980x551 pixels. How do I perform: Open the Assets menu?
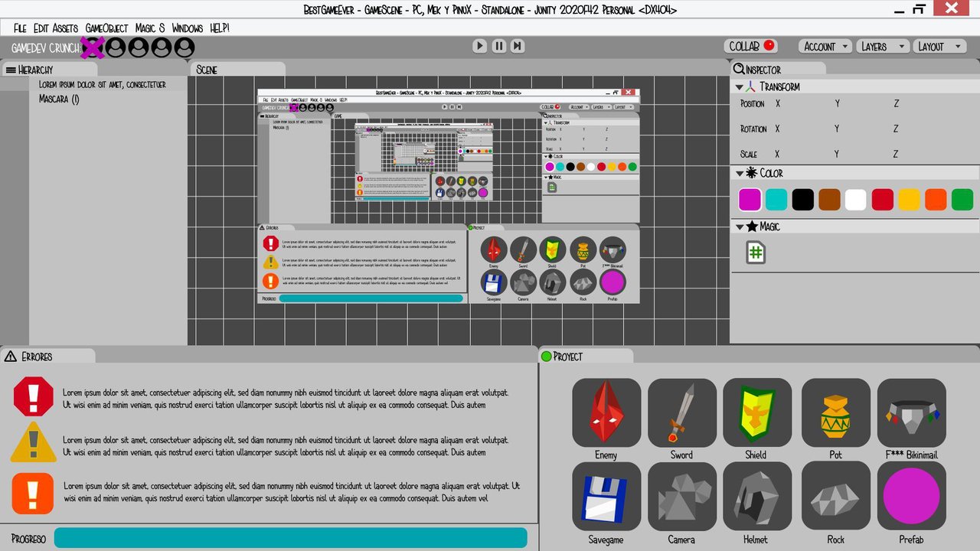[x=66, y=28]
